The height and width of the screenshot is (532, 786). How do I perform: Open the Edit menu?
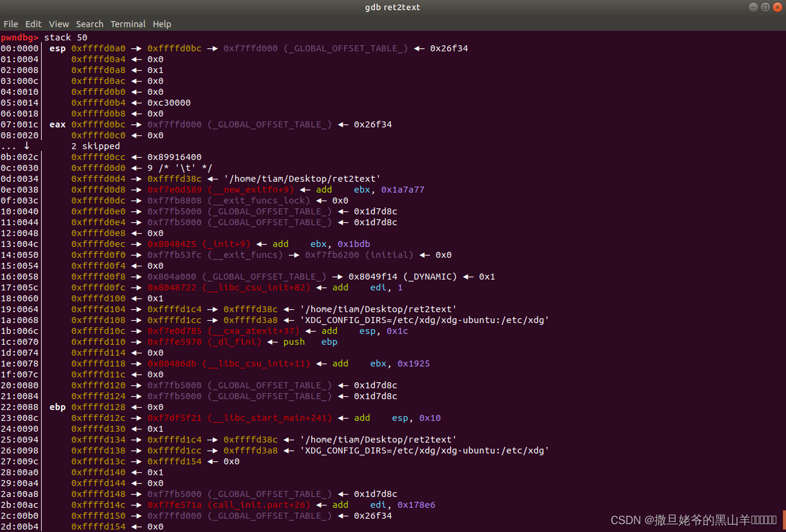coord(33,24)
